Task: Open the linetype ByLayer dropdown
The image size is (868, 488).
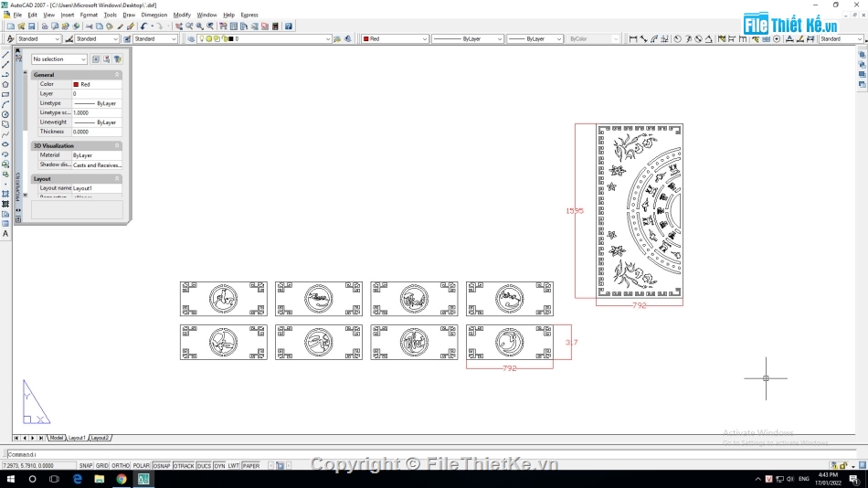Action: point(468,38)
